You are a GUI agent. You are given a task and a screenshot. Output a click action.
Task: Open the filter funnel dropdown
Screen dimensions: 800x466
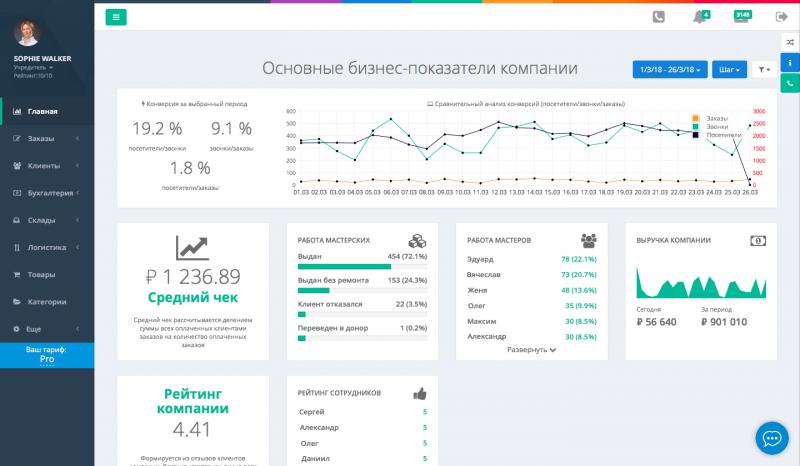click(765, 69)
